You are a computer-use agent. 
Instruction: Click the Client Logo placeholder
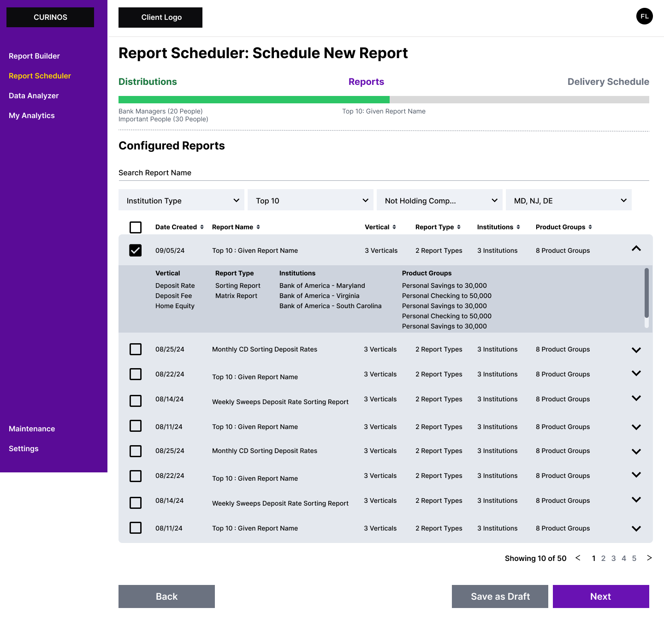(x=160, y=18)
